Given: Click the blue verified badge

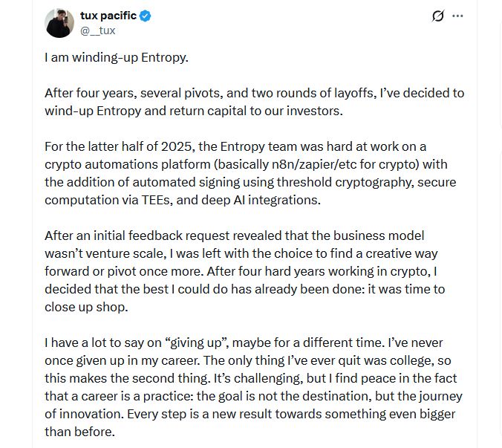Looking at the screenshot, I should 146,16.
